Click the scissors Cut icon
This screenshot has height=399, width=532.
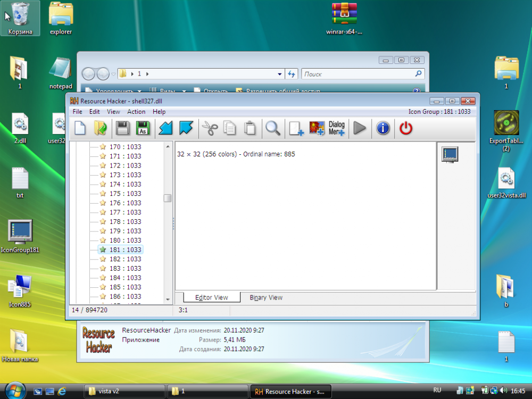210,128
